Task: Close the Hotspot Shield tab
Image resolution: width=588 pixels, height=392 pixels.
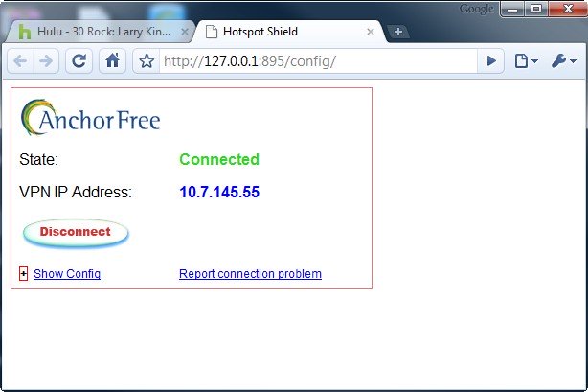Action: tap(370, 32)
